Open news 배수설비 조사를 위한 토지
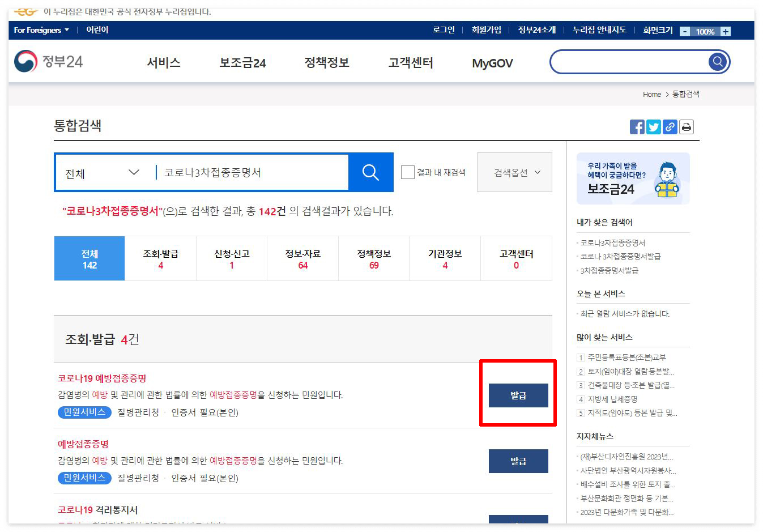Viewport: 763px width, 532px height. click(628, 484)
